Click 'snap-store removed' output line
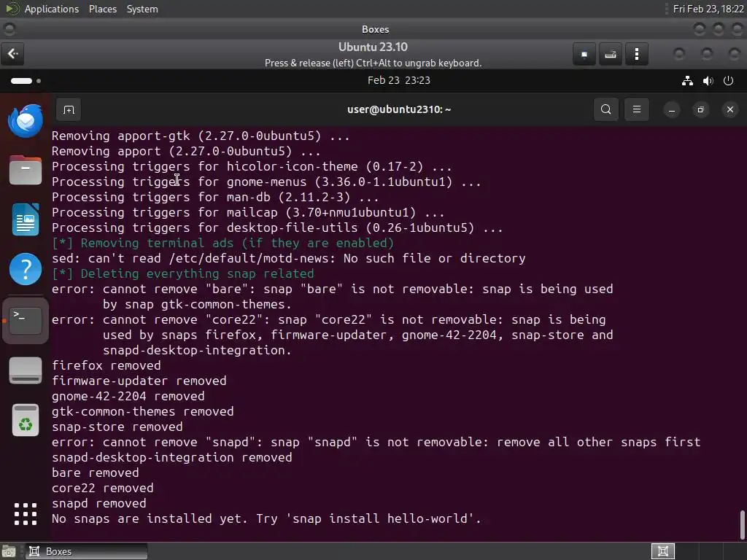747x560 pixels. coord(117,427)
